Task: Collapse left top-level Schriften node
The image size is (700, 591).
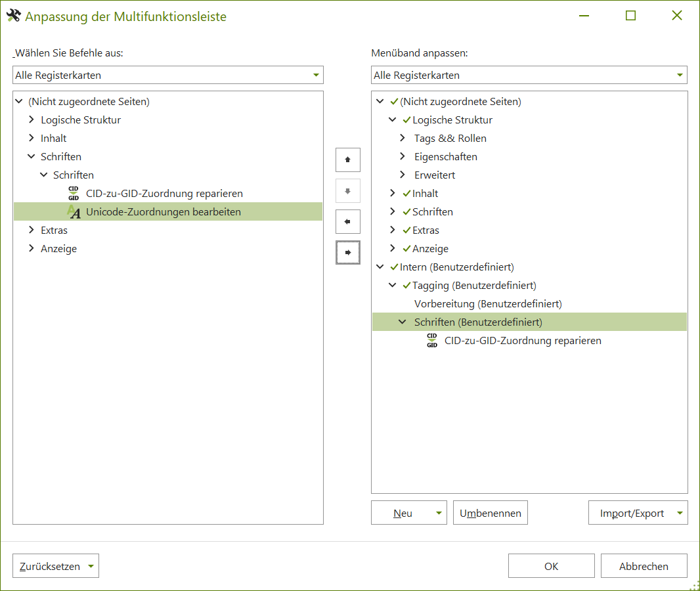Action: click(x=32, y=156)
